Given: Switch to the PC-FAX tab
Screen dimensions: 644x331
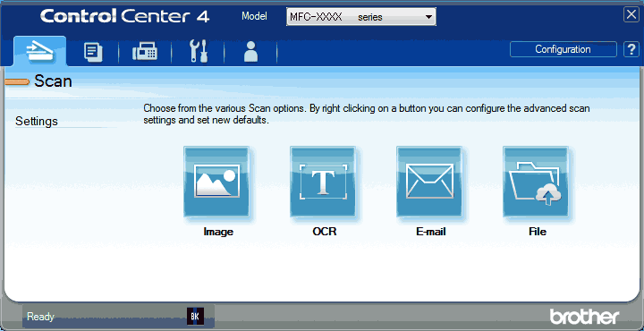Looking at the screenshot, I should click(145, 53).
